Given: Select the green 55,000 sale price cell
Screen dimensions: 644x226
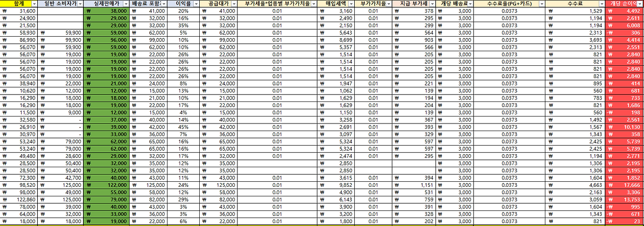Looking at the screenshot, I should click(x=107, y=192).
